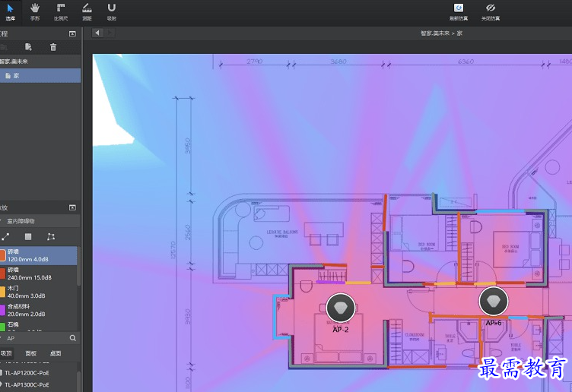Switch to the 面板 tab
The height and width of the screenshot is (392, 572).
click(31, 353)
